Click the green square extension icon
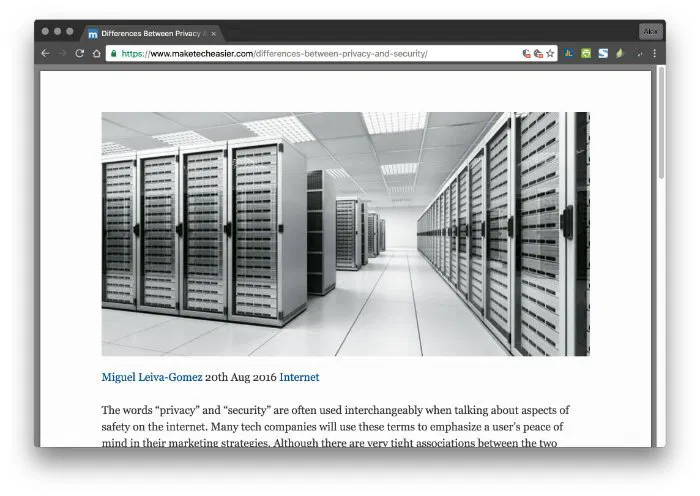700x496 pixels. coord(586,53)
